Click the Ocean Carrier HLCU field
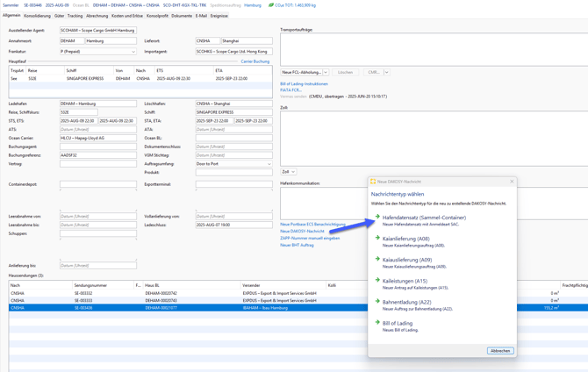Viewport: 588px width, 372px height. pyautogui.click(x=98, y=138)
